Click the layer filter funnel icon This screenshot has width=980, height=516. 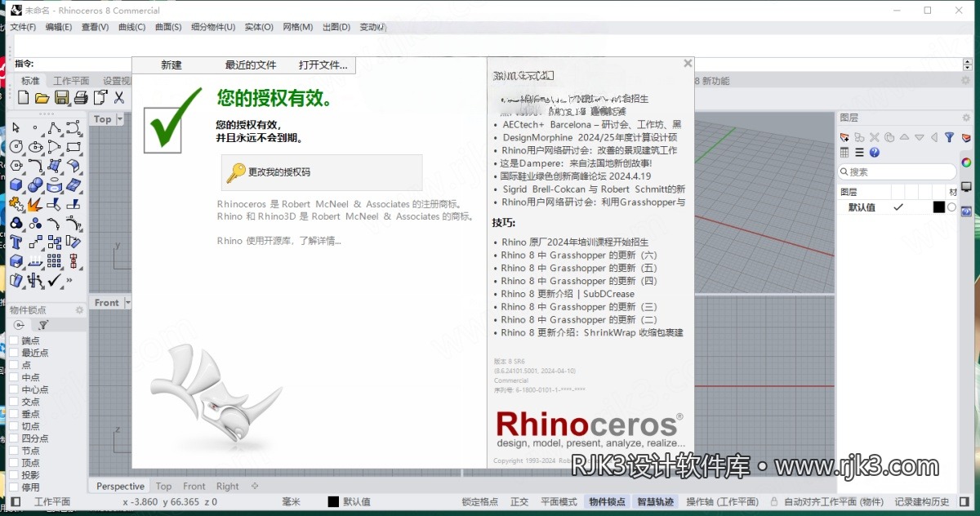949,138
